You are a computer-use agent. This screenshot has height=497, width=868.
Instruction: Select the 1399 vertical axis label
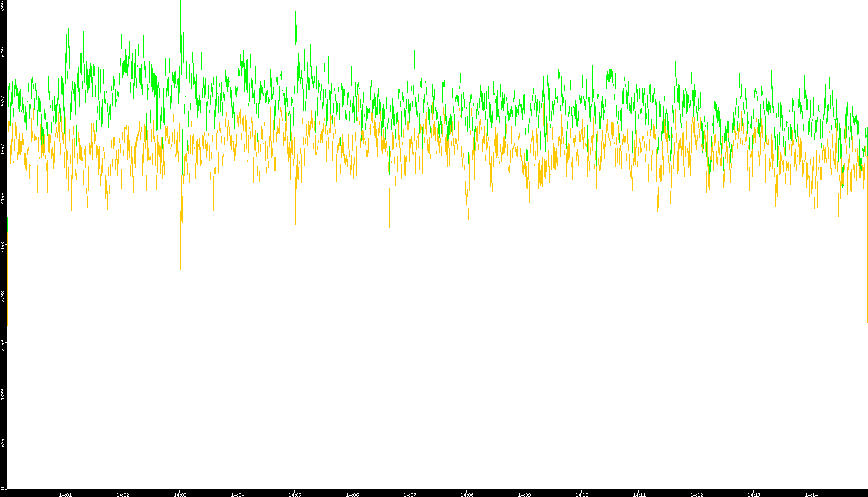point(3,394)
